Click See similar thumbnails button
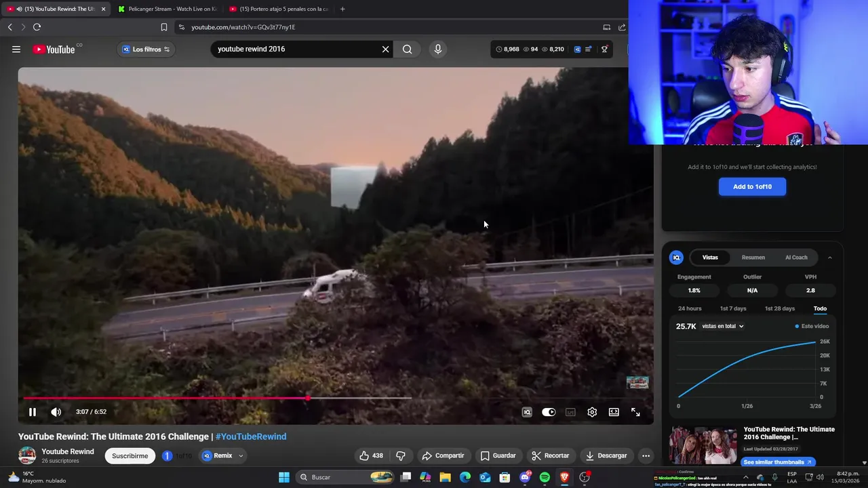 click(x=776, y=462)
